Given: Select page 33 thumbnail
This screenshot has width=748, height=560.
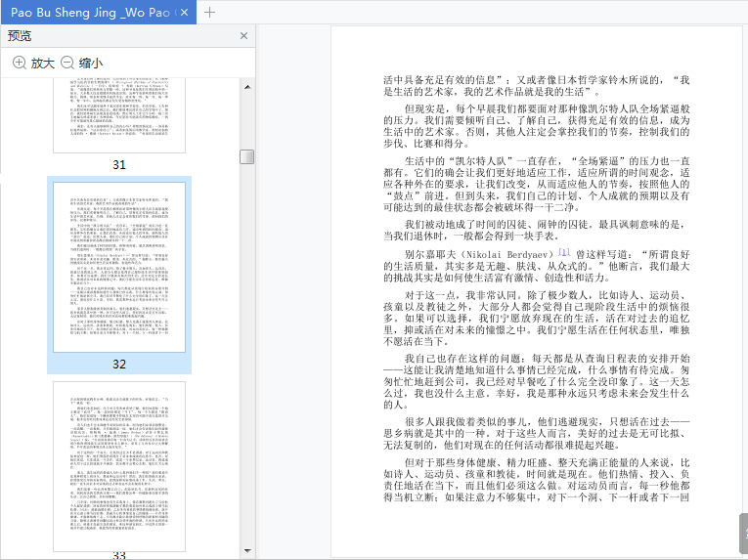Looking at the screenshot, I should point(119,466).
